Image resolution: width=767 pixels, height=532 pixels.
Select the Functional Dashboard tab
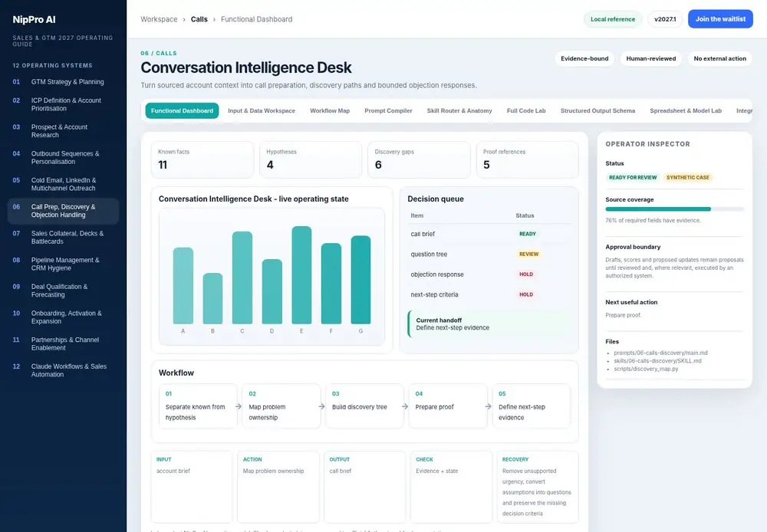point(182,110)
